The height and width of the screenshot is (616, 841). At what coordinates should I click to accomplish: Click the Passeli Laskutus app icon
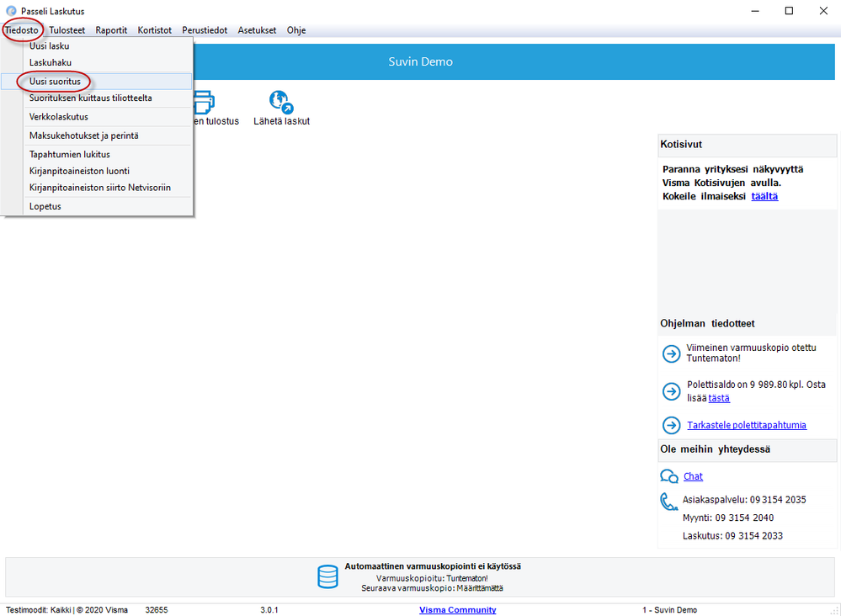click(x=11, y=11)
